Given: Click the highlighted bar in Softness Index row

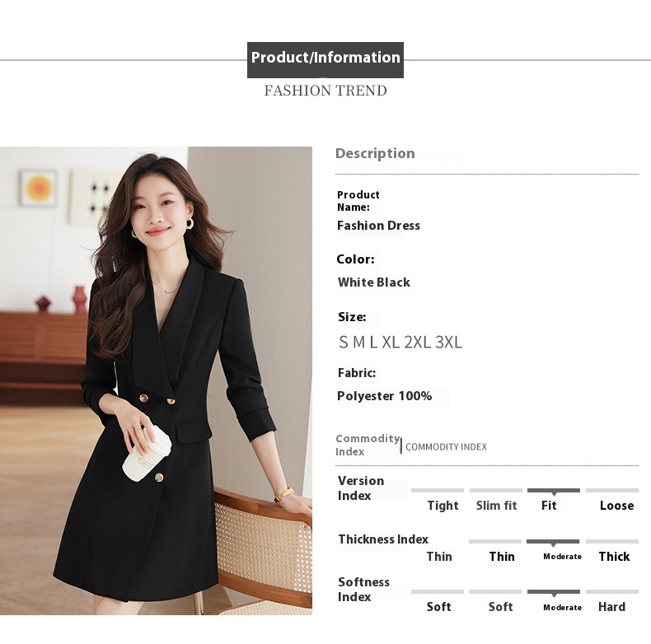Looking at the screenshot, I should click(x=554, y=592).
